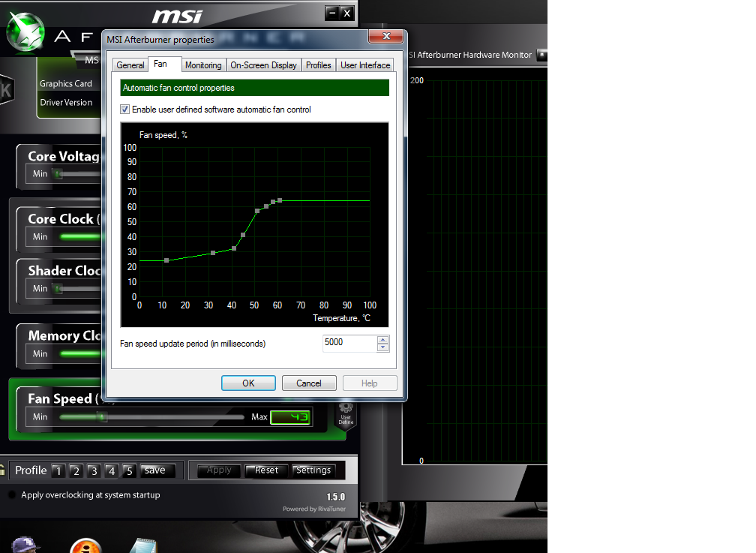The width and height of the screenshot is (756, 553).
Task: Switch to User Interface tab
Action: pos(365,65)
